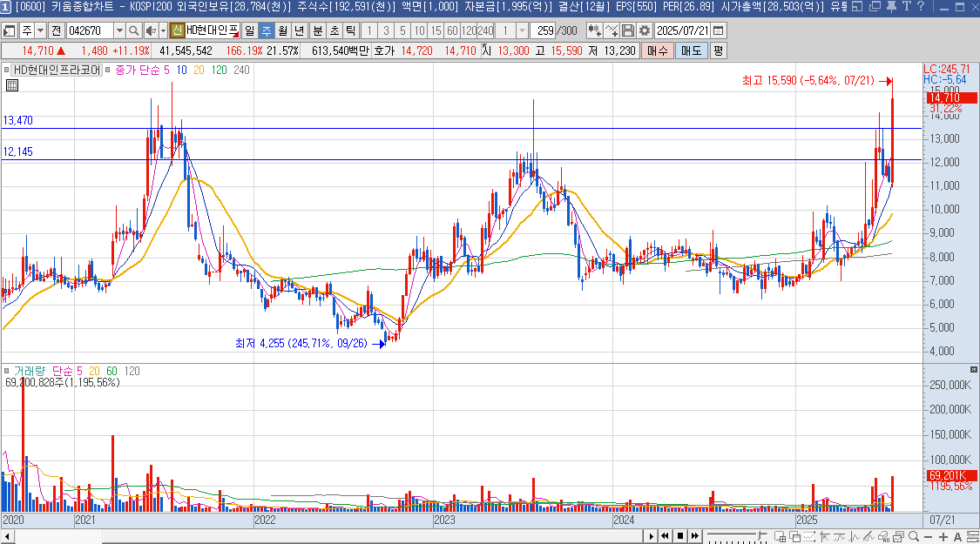Click the overlapping windows icon in bottom toolbar
The height and width of the screenshot is (544, 980).
click(x=795, y=536)
